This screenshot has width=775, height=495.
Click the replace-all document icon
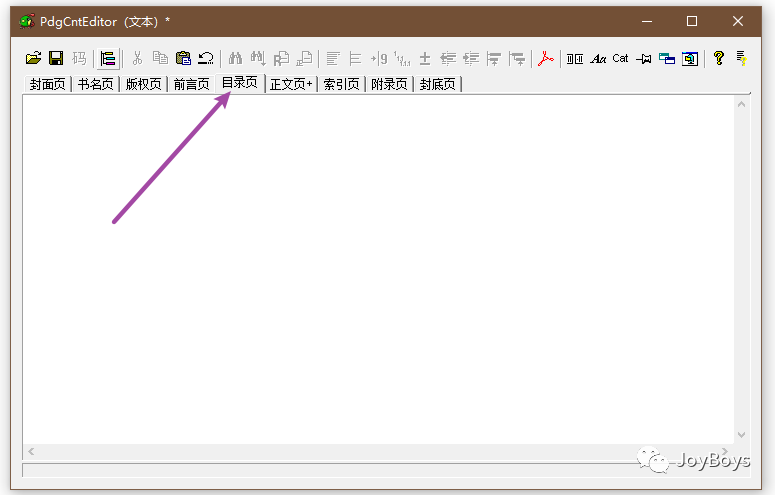point(304,58)
